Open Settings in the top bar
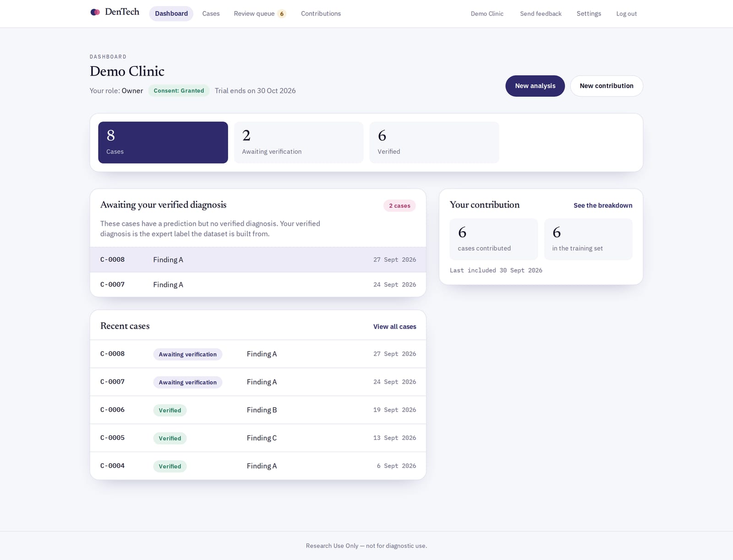The height and width of the screenshot is (560, 733). [x=589, y=14]
